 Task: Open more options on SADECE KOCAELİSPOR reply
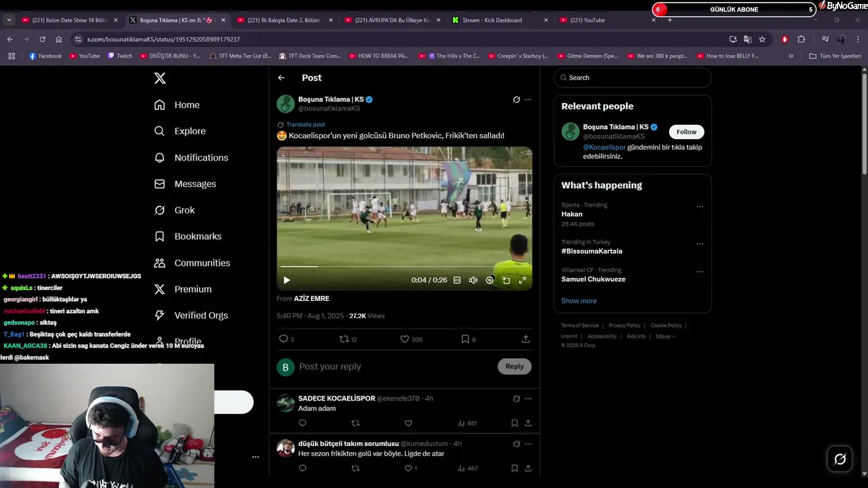click(528, 399)
